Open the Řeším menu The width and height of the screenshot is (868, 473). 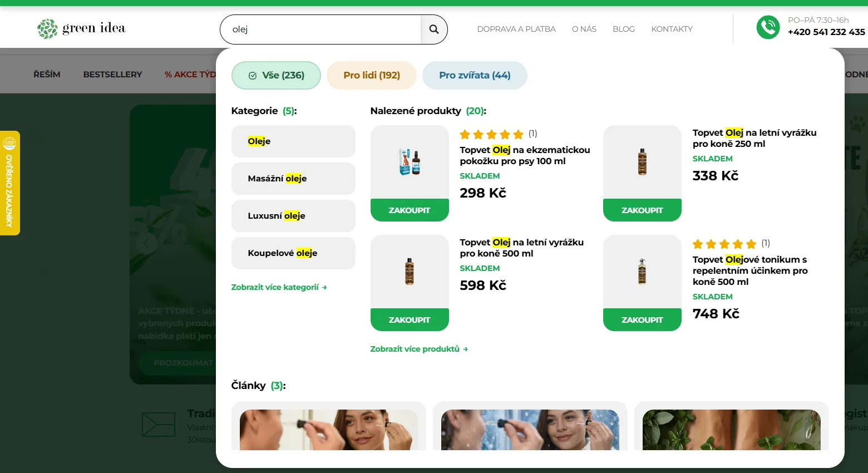(x=47, y=74)
